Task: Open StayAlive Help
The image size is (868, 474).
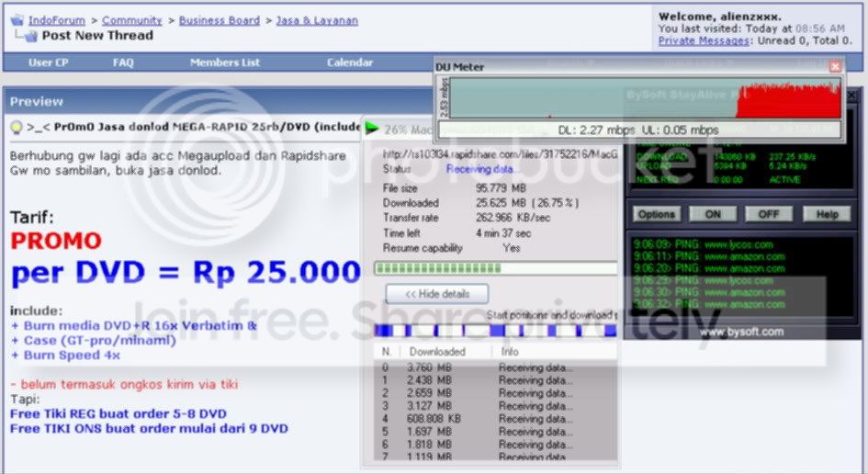Action: [x=827, y=214]
